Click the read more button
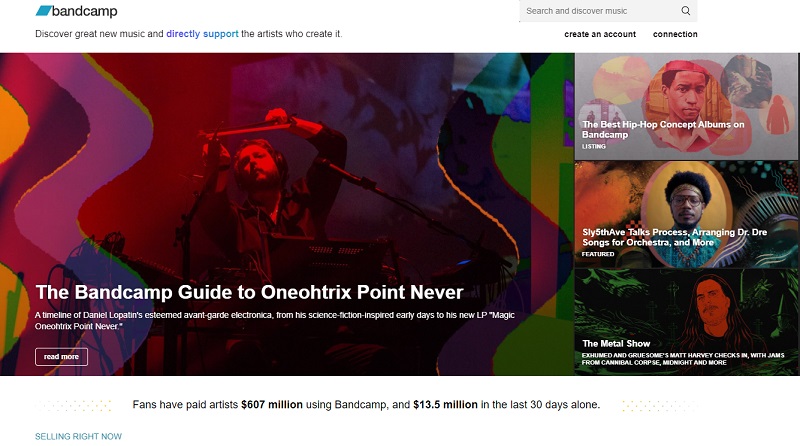This screenshot has height=446, width=800. pos(61,357)
